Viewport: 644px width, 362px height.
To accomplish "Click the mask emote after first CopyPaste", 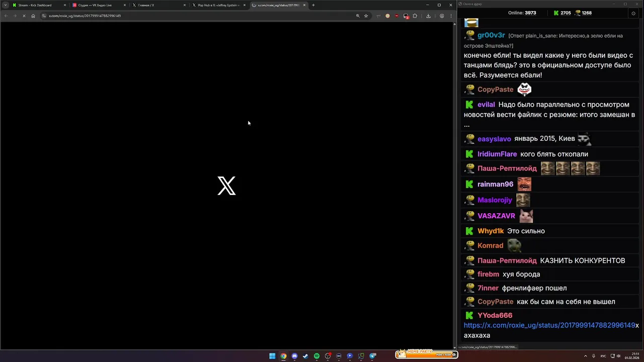I will coord(524,89).
